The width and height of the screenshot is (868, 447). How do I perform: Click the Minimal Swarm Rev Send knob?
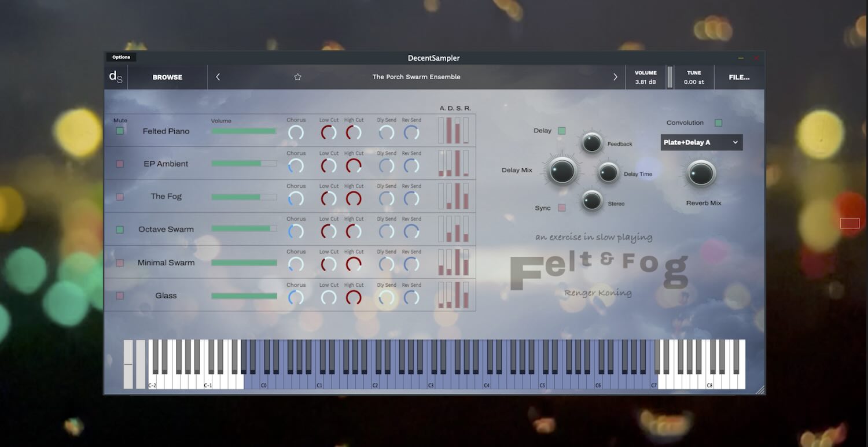411,265
